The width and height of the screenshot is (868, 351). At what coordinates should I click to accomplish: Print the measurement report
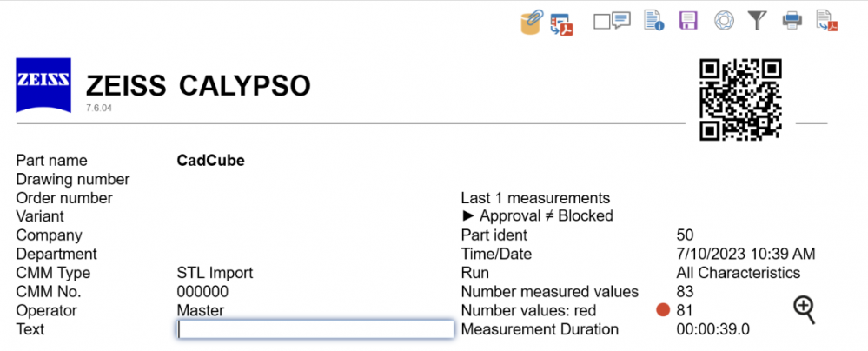coord(792,21)
